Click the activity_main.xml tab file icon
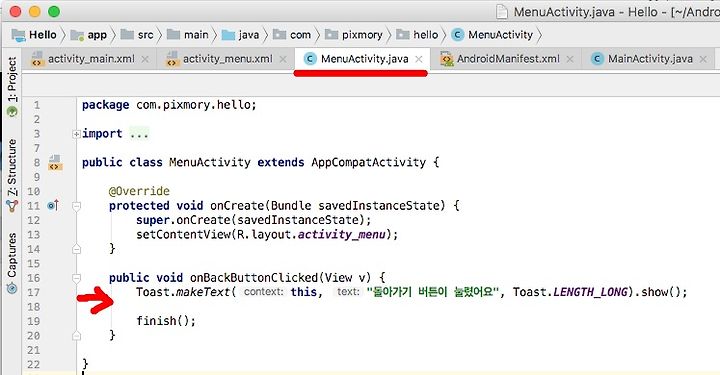Viewport: 720px width, 375px height. coord(37,59)
